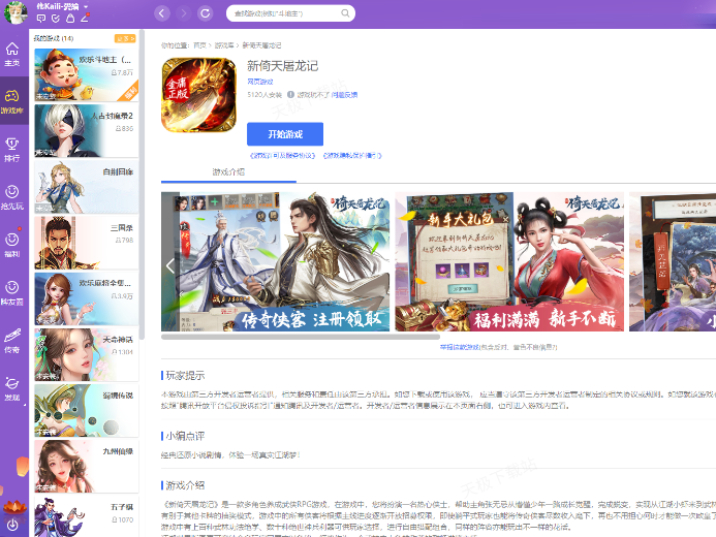Click the user avatar picture

(16, 12)
